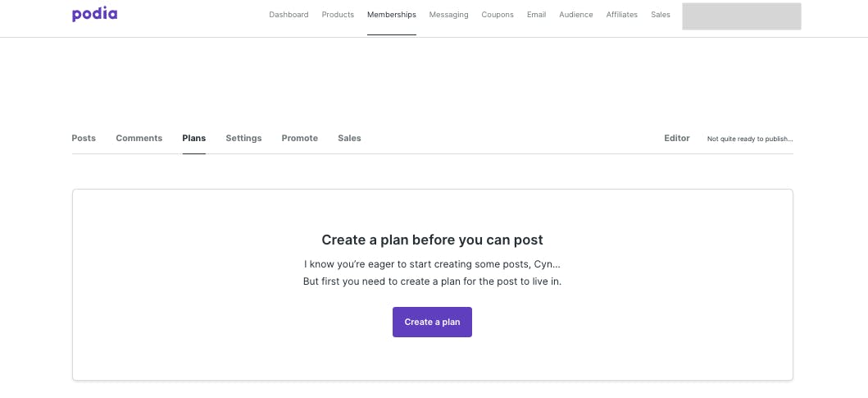Expand the 'Not quite ready to publish' status
The height and width of the screenshot is (398, 868).
(x=749, y=140)
